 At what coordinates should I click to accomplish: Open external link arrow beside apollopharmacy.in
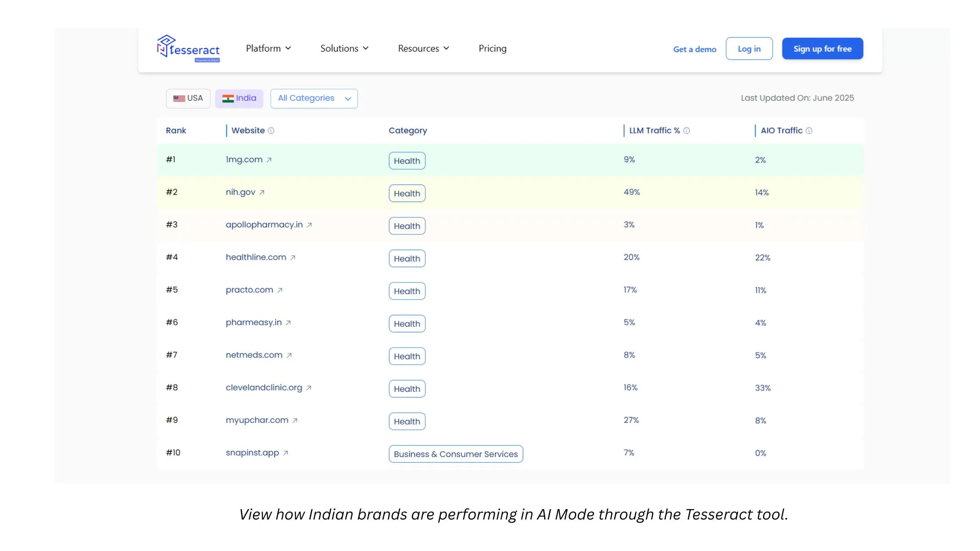(x=309, y=225)
